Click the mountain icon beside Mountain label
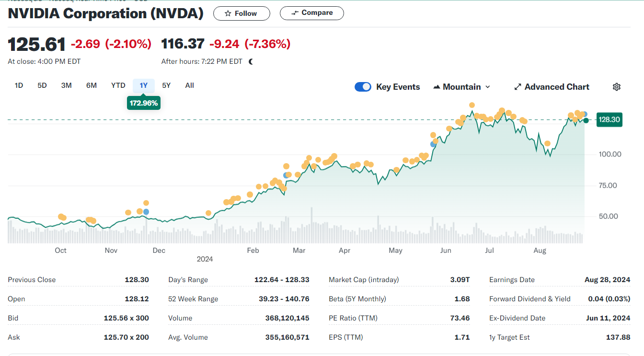The height and width of the screenshot is (356, 644). pyautogui.click(x=437, y=87)
